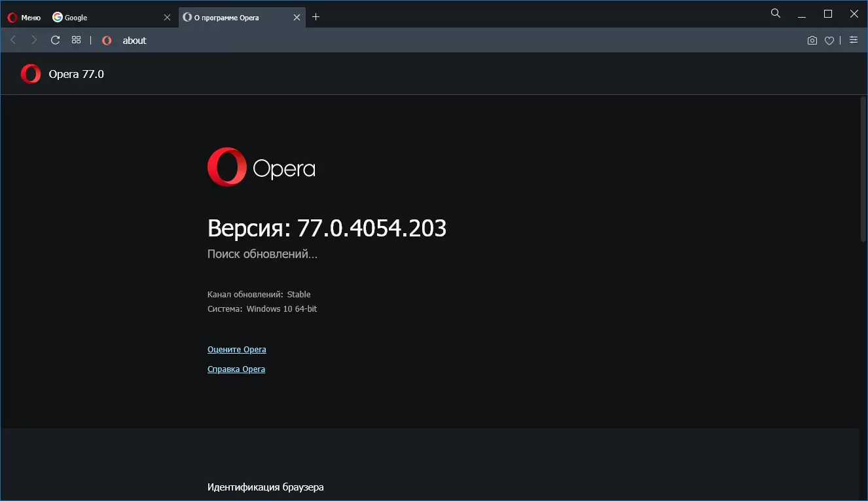Screen dimensions: 868x501
Task: Click the Opera logo in page header
Action: [x=31, y=74]
